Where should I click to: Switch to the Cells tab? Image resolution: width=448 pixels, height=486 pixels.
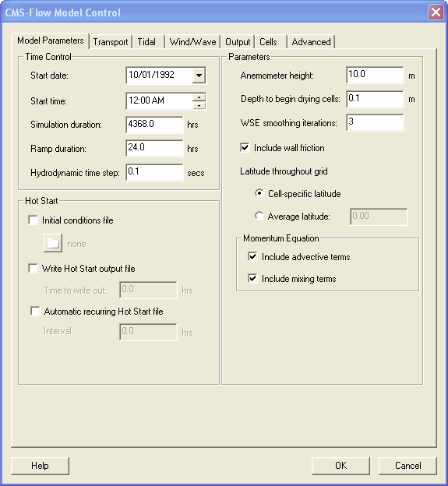(269, 42)
